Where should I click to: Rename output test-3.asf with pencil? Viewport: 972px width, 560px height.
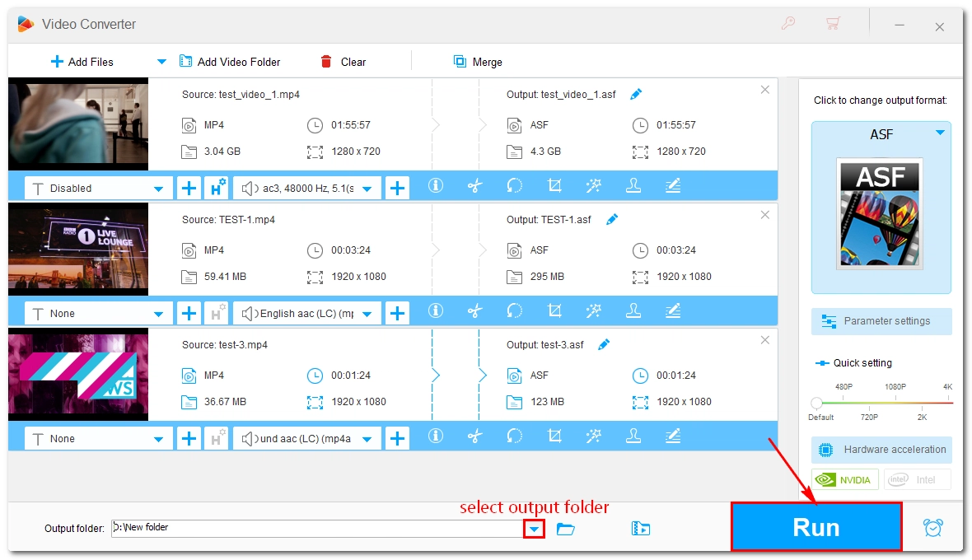604,344
